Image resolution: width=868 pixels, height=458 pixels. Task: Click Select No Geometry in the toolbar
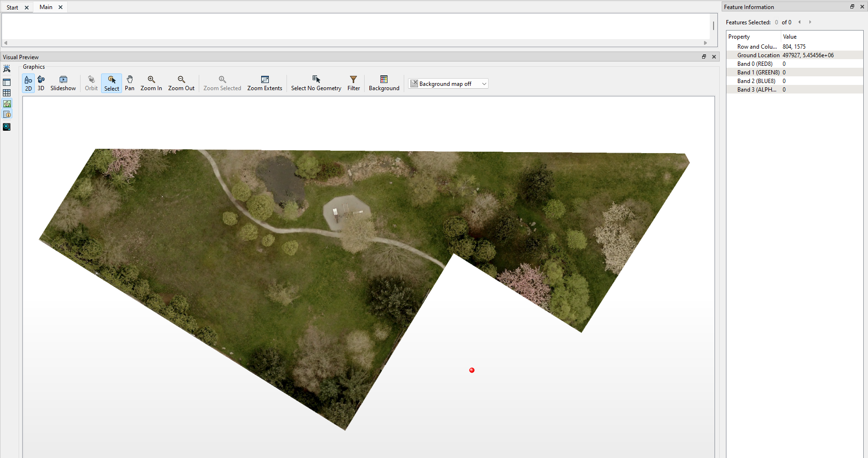(316, 83)
